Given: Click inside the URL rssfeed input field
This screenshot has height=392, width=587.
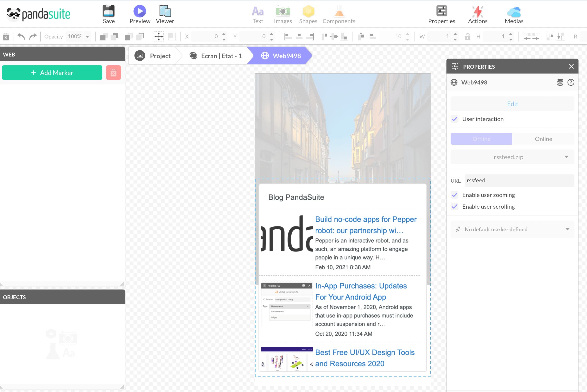Looking at the screenshot, I should pyautogui.click(x=519, y=180).
